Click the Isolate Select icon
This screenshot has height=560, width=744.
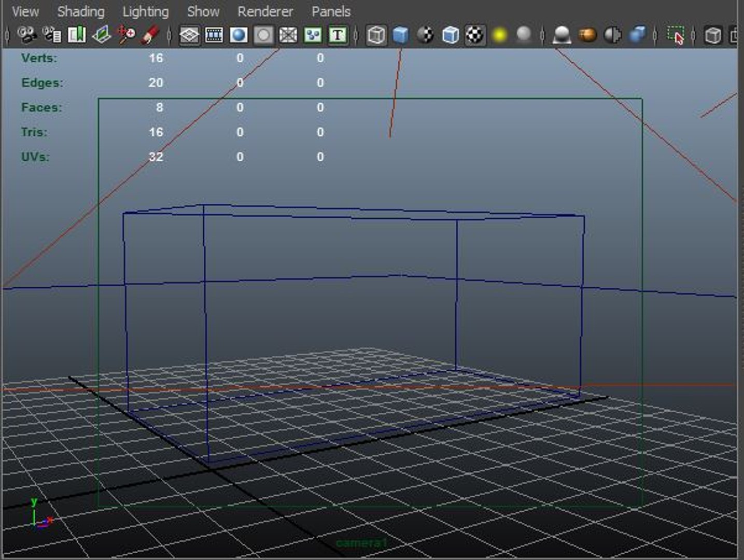point(676,35)
